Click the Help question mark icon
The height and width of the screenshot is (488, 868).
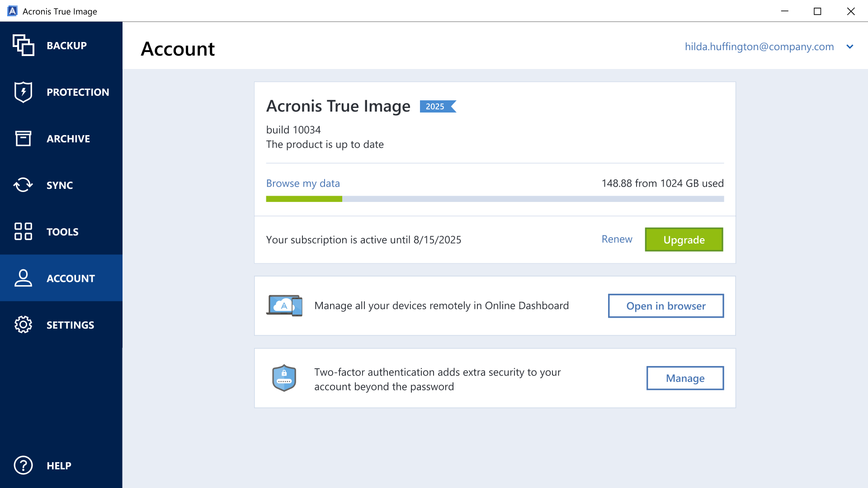coord(23,465)
